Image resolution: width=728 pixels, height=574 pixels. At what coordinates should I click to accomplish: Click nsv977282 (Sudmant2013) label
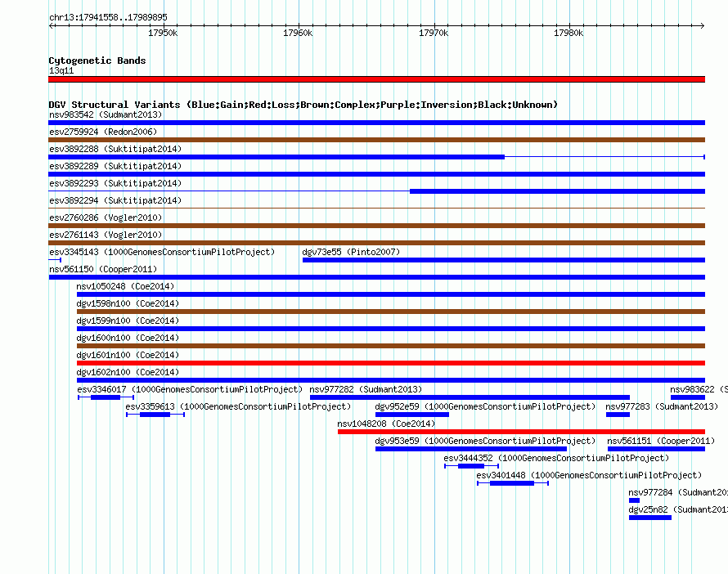click(366, 389)
